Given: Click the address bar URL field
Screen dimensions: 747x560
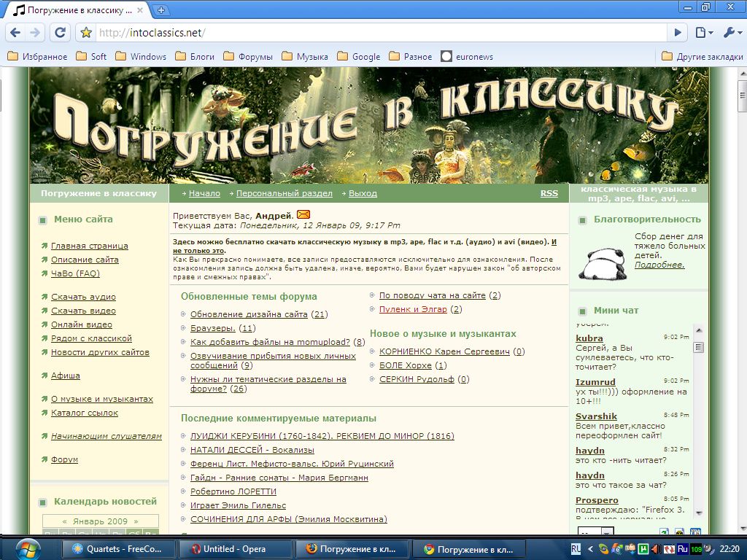Looking at the screenshot, I should coord(381,32).
